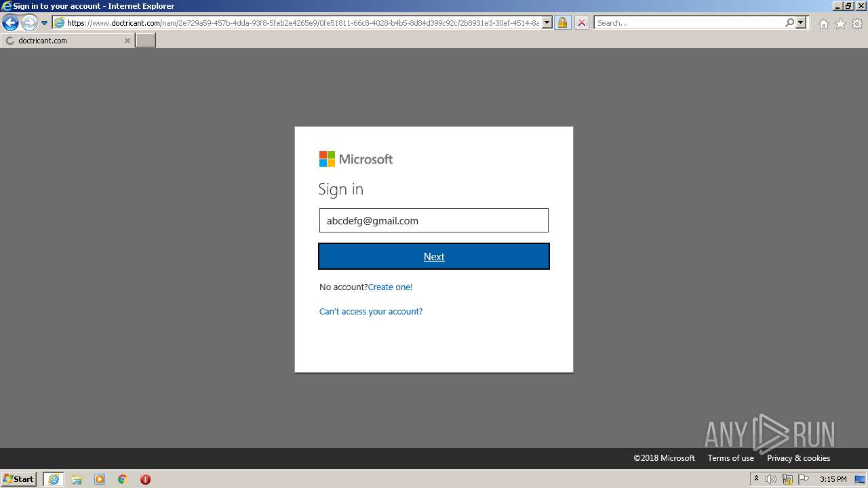Open the Home page icon
The width and height of the screenshot is (868, 488).
823,24
